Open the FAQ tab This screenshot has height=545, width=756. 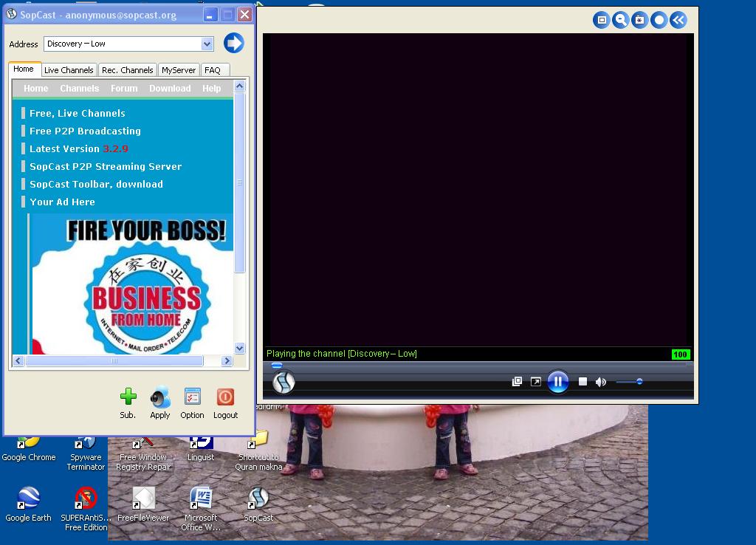tap(213, 70)
